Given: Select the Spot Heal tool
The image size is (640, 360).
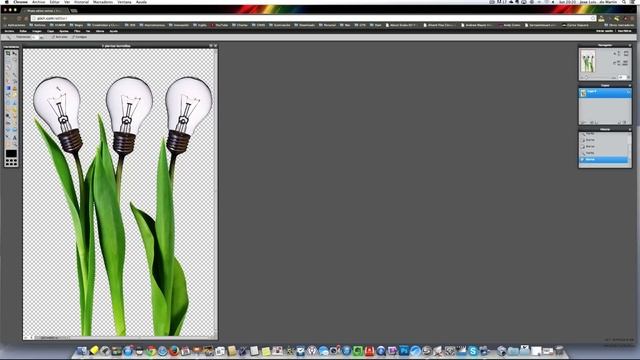Looking at the screenshot, I should (x=14, y=122).
